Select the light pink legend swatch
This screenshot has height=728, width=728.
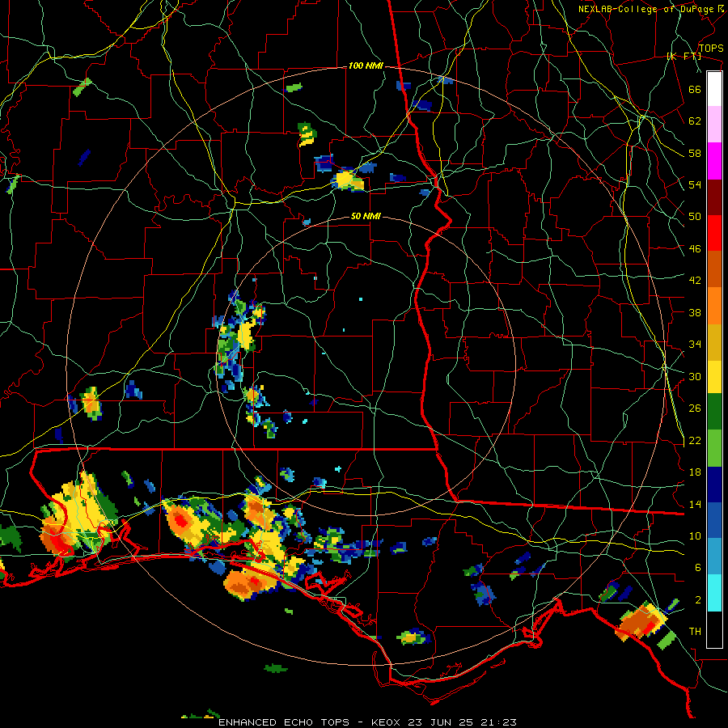pos(714,124)
